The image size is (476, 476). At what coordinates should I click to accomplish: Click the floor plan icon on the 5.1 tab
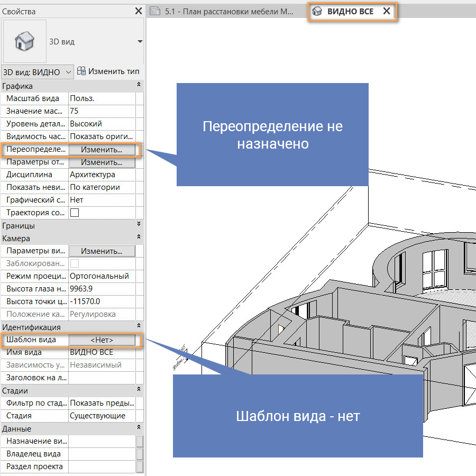point(155,11)
